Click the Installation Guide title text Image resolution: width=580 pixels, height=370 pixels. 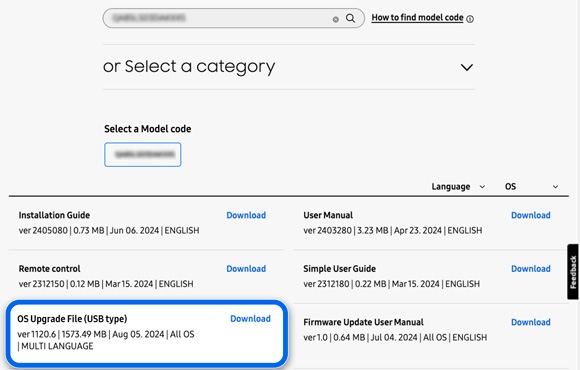click(x=54, y=215)
